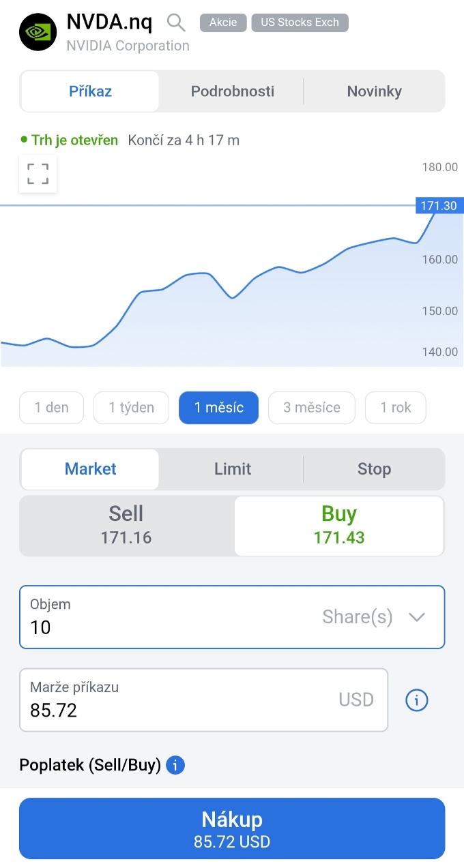Select the Sell side at 171.16
This screenshot has height=868, width=464.
click(126, 525)
